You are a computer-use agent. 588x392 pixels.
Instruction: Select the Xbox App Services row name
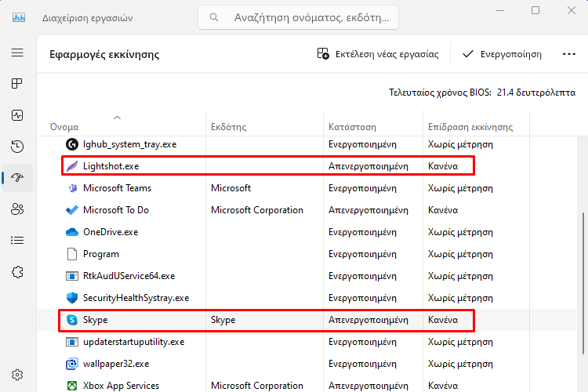coord(121,386)
